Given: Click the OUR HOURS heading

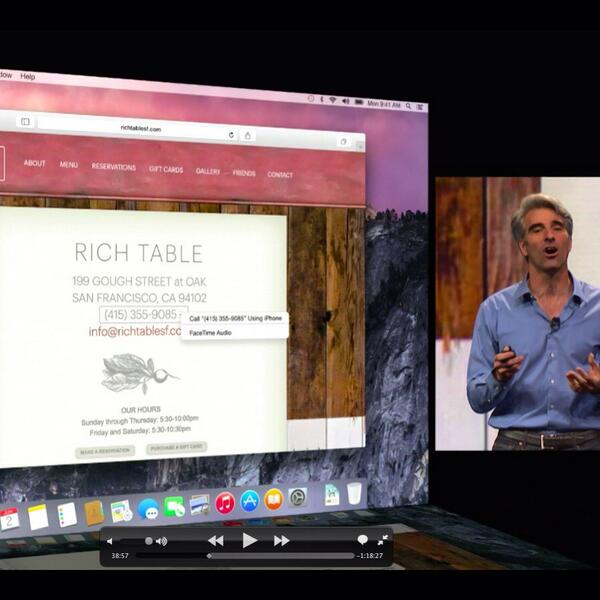Looking at the screenshot, I should click(x=141, y=410).
